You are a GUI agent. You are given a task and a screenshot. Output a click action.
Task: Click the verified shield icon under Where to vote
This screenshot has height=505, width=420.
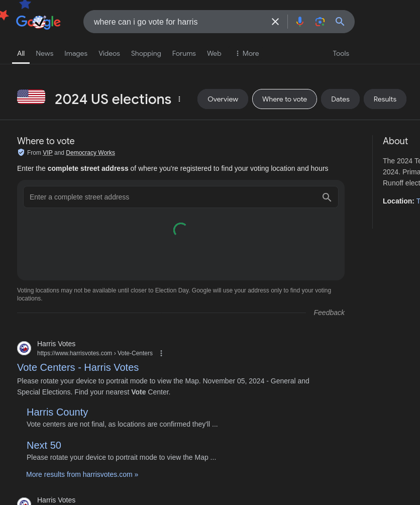coord(21,152)
